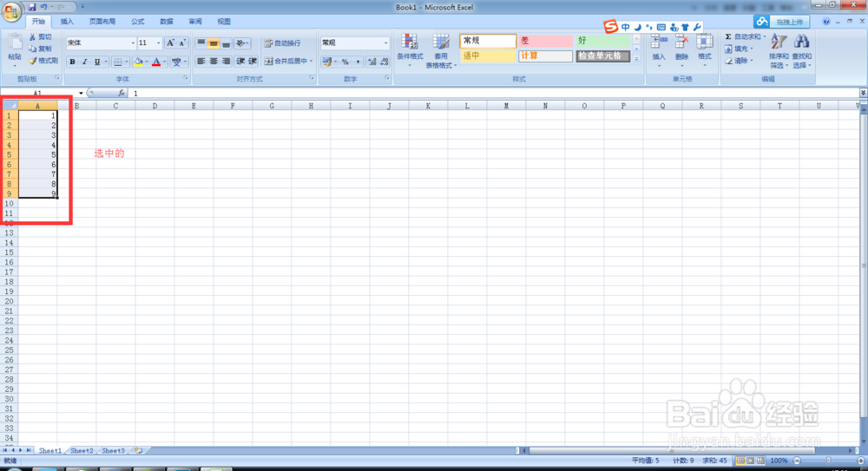Viewport: 868px width, 471px height.
Task: Increase font size with large A icon
Action: coord(170,43)
